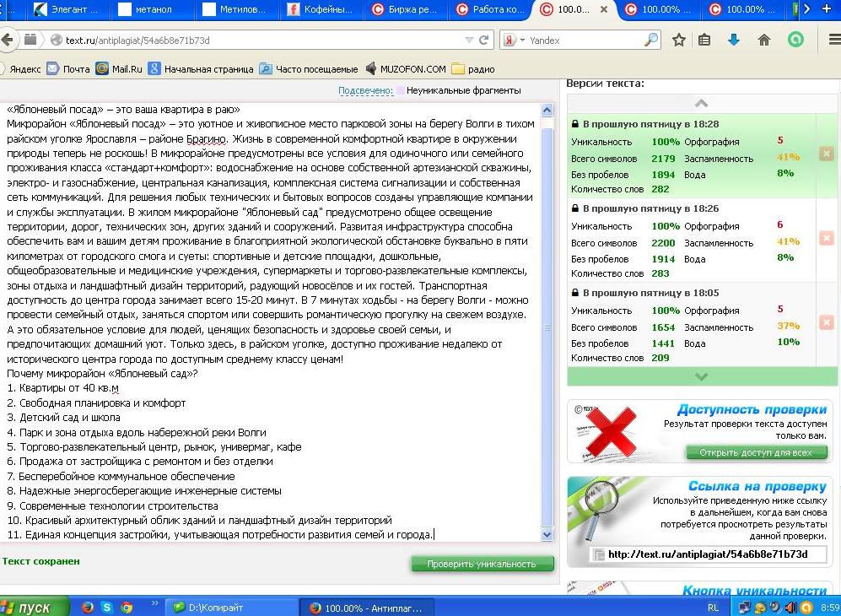Screen dimensions: 841x616
Task: Click the RL language indicator in tray
Action: pyautogui.click(x=713, y=608)
